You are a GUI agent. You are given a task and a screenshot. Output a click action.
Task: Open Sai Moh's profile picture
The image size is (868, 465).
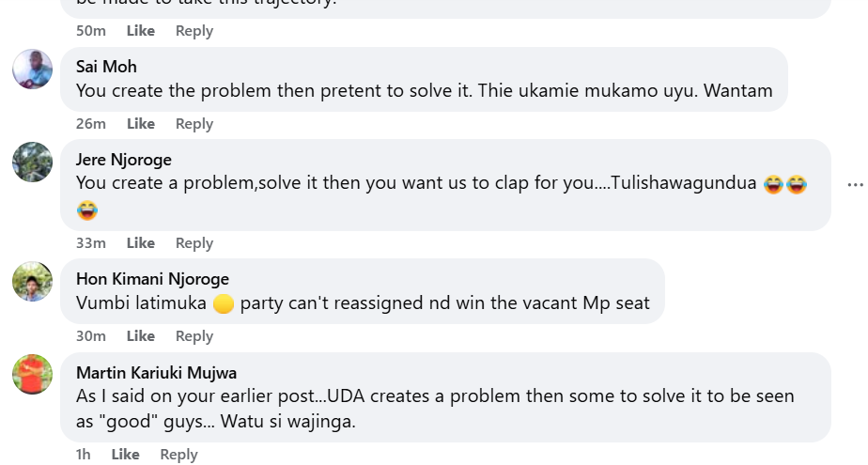[x=32, y=69]
